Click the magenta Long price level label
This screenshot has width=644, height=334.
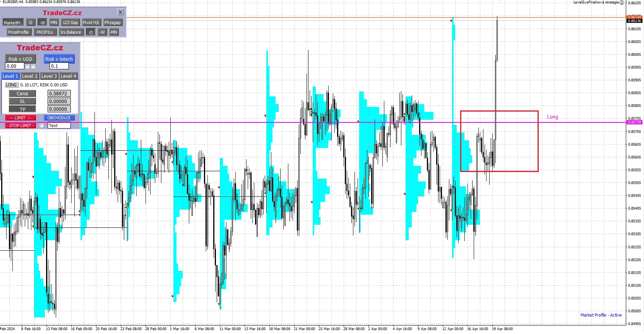(x=552, y=117)
